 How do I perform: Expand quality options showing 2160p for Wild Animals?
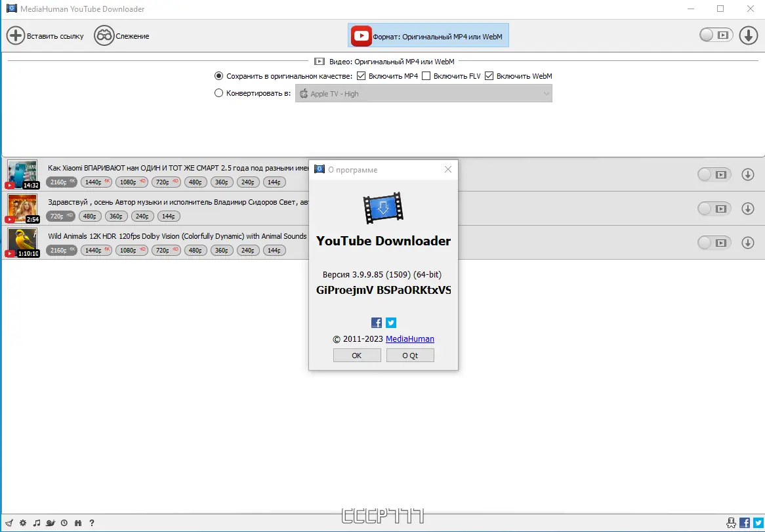[61, 250]
